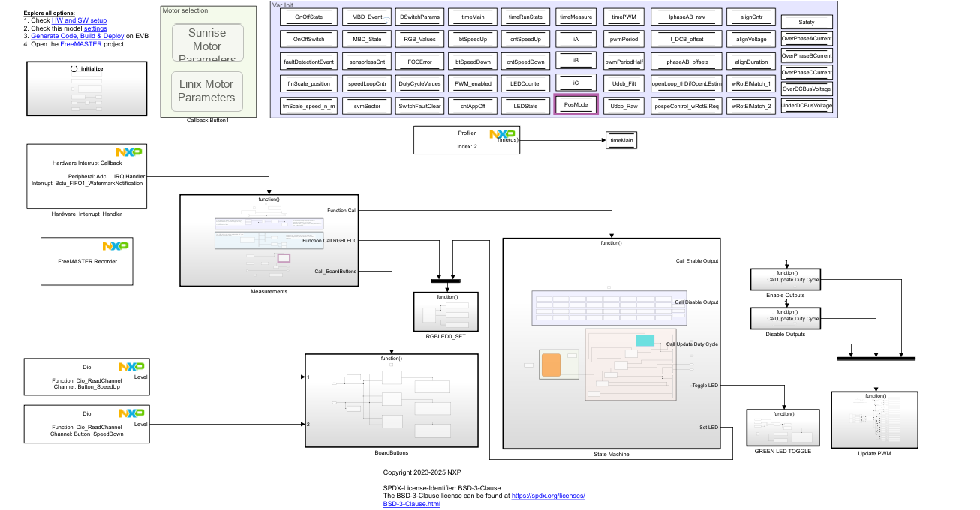Click the mux bar above Update PWM
The width and height of the screenshot is (980, 510).
pos(876,358)
